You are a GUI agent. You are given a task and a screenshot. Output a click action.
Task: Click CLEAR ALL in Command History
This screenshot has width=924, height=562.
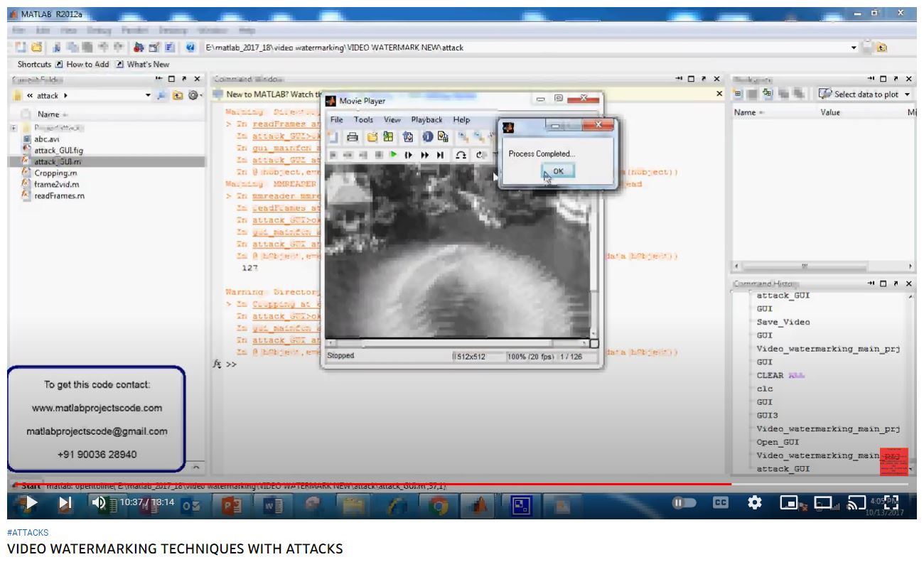(x=780, y=375)
